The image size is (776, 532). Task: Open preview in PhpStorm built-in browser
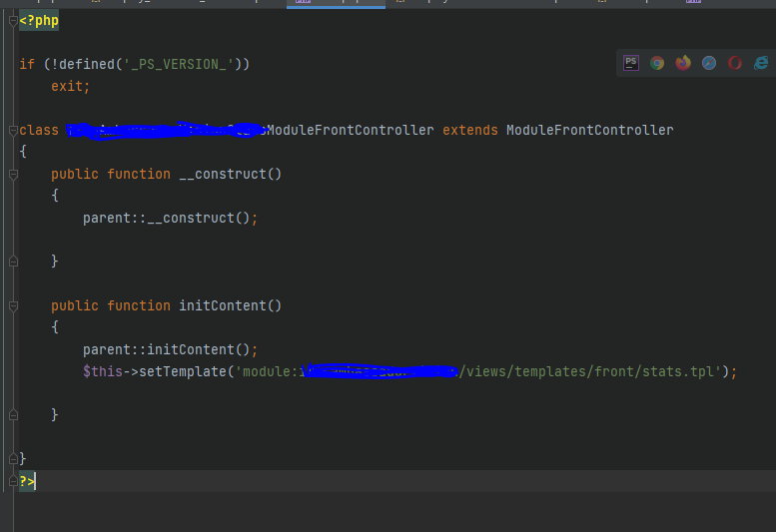tap(631, 63)
